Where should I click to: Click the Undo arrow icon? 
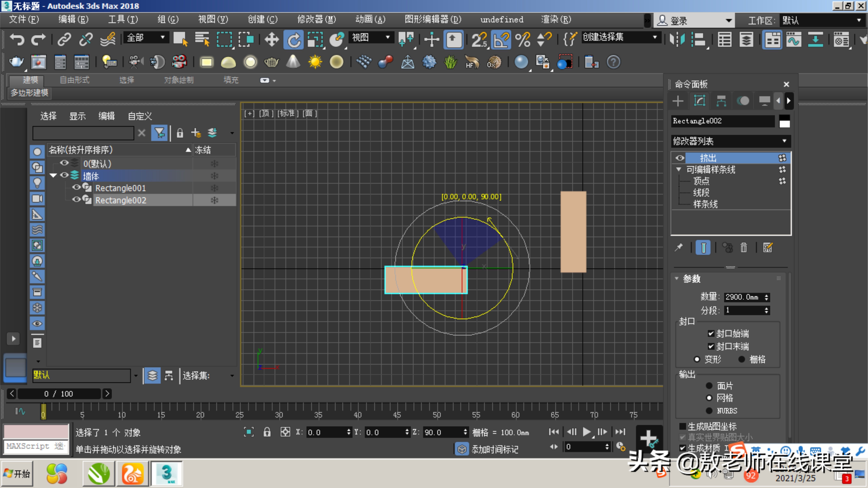17,40
